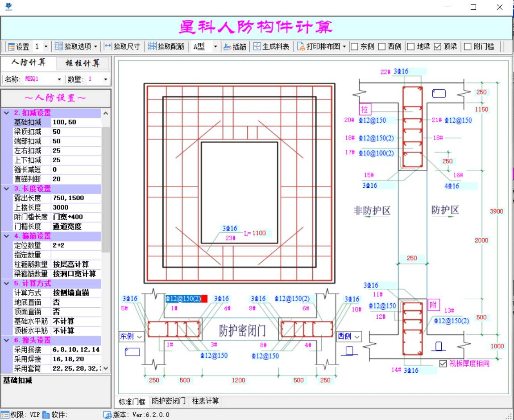514x420 pixels.
Task: Click the 露出长度 value 750, 1500
Action: tap(76, 198)
